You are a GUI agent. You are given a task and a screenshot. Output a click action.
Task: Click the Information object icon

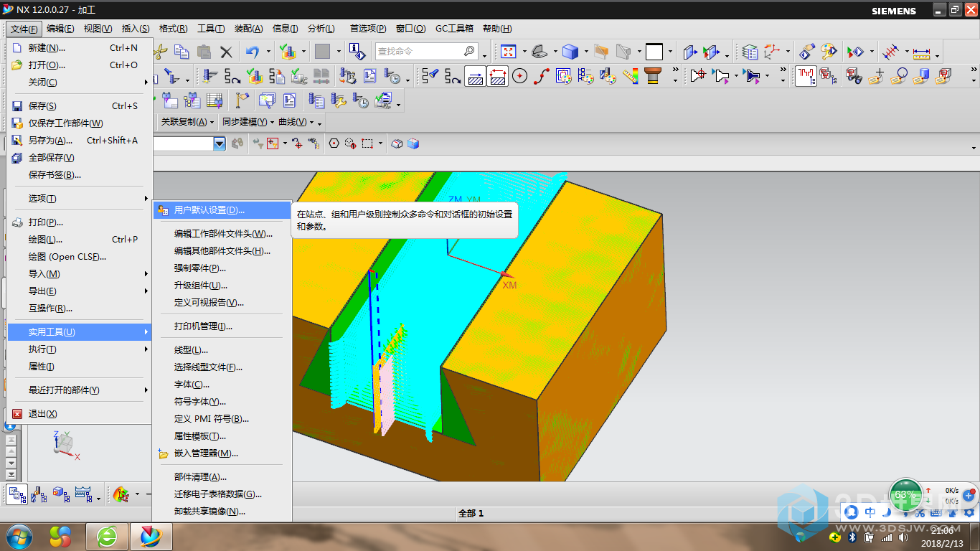pos(357,52)
